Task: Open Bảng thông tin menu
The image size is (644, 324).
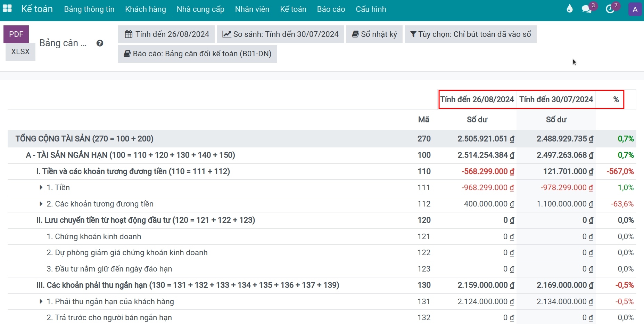Action: 89,9
